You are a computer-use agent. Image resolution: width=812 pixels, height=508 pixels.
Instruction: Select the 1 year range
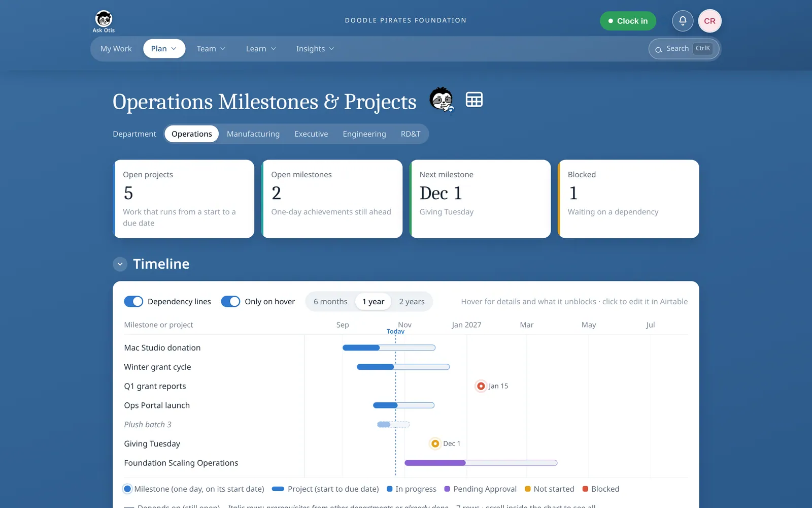click(373, 301)
